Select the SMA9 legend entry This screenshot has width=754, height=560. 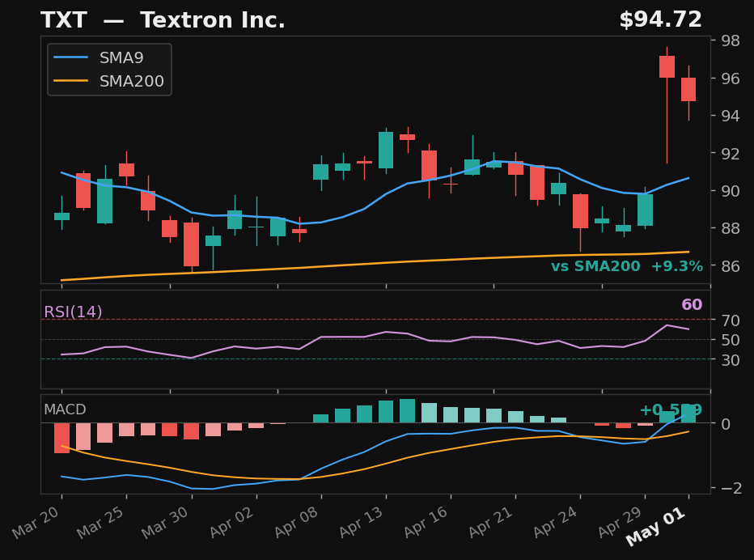coord(99,57)
